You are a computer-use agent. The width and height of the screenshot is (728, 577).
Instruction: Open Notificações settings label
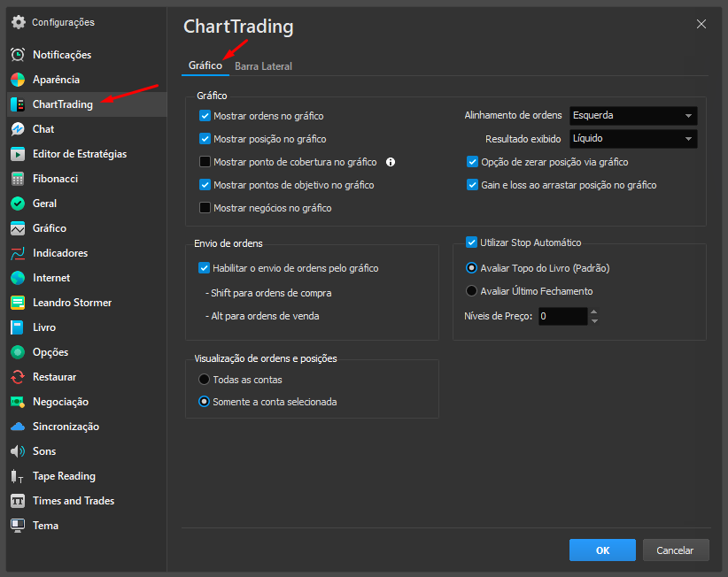[62, 55]
